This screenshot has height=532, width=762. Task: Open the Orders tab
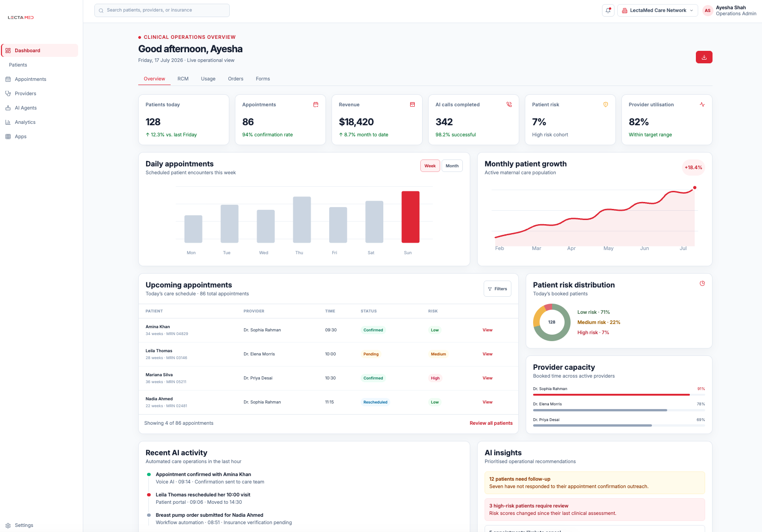click(x=235, y=79)
